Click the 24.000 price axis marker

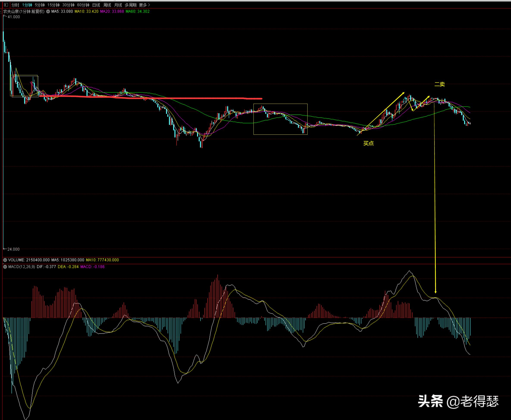click(13, 249)
